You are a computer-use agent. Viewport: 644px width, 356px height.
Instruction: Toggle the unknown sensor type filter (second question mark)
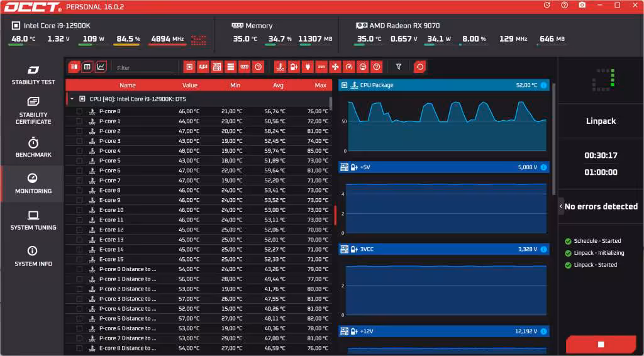pos(376,67)
